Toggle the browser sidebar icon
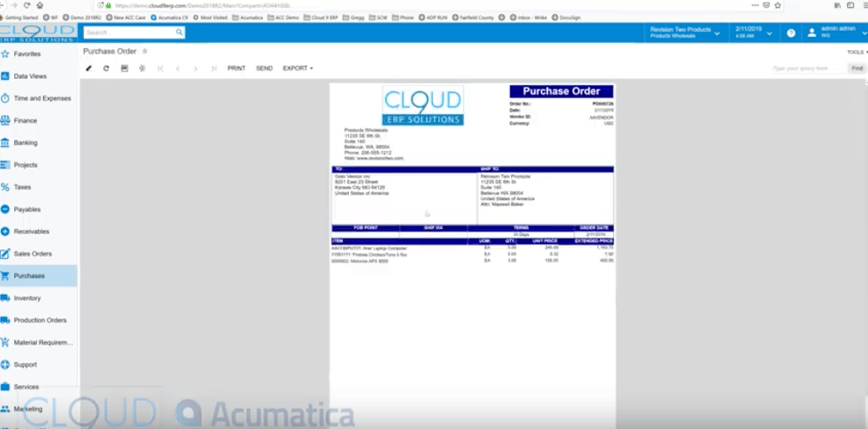The image size is (868, 429). coord(850,5)
